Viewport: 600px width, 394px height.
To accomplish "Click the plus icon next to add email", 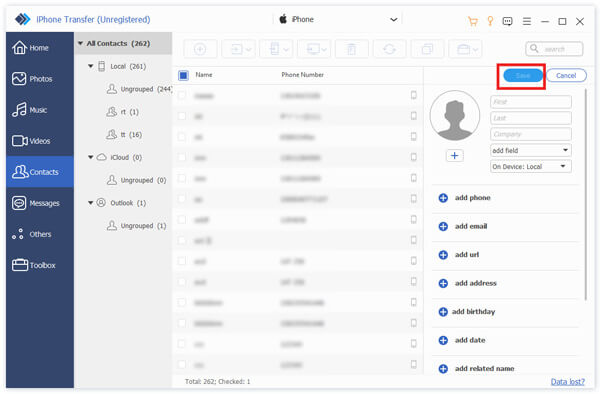I will click(x=443, y=226).
